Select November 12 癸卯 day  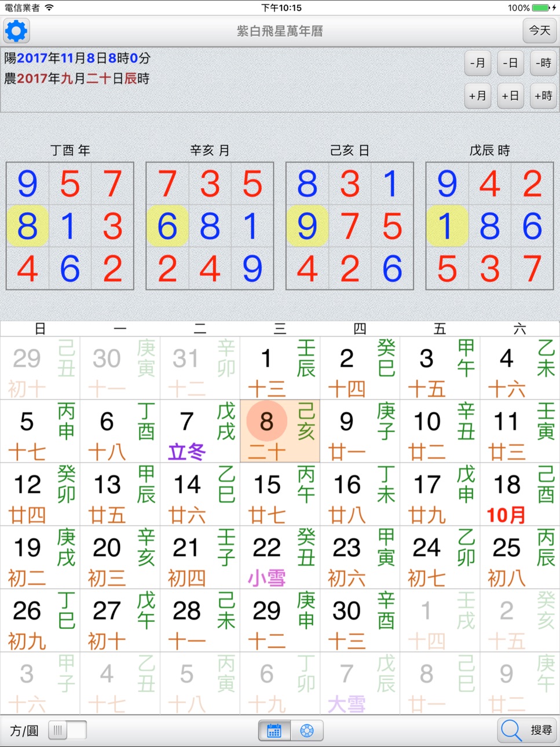[x=40, y=495]
